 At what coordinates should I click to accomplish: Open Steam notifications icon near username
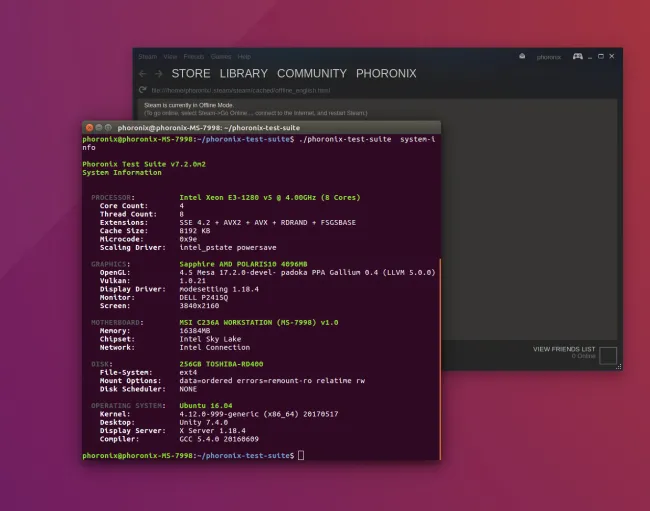pos(522,56)
